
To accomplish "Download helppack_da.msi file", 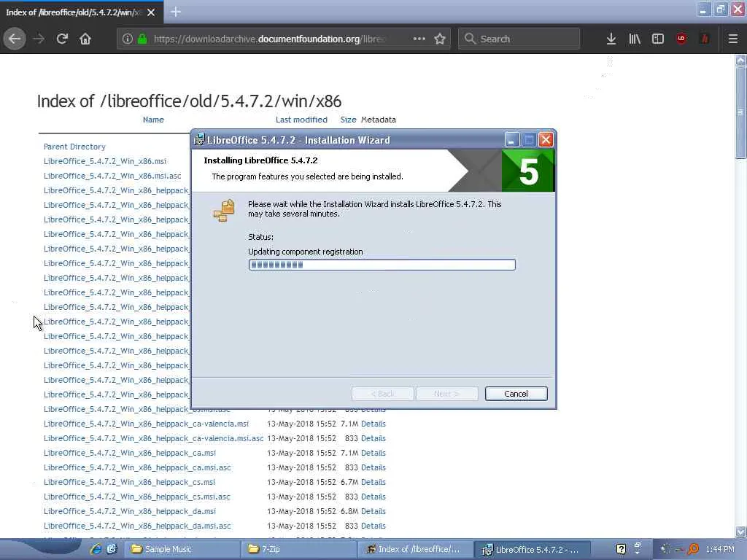I will point(130,511).
